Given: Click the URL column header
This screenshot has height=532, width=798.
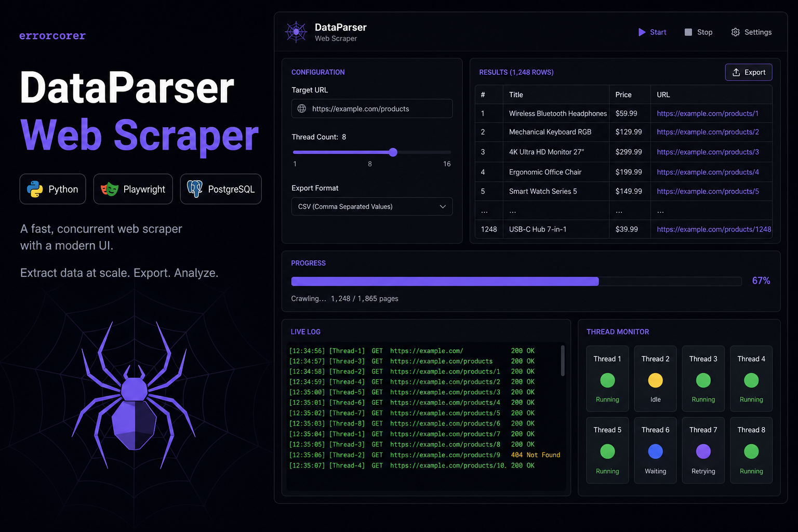Looking at the screenshot, I should click(663, 95).
